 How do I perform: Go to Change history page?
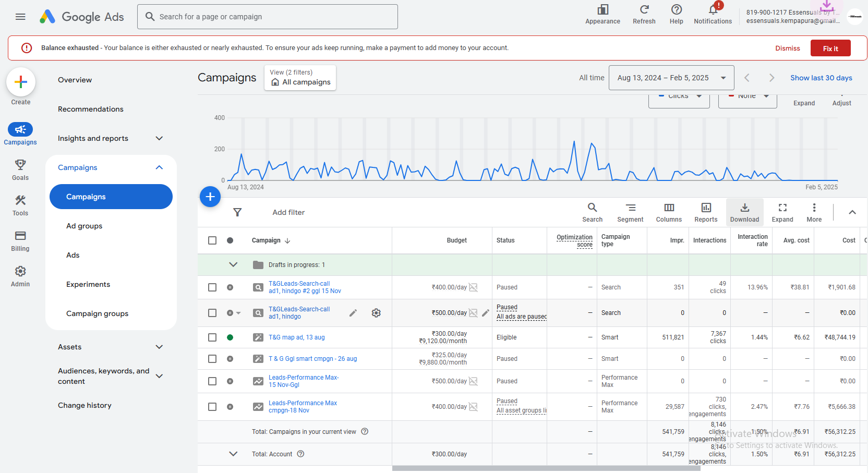point(85,405)
